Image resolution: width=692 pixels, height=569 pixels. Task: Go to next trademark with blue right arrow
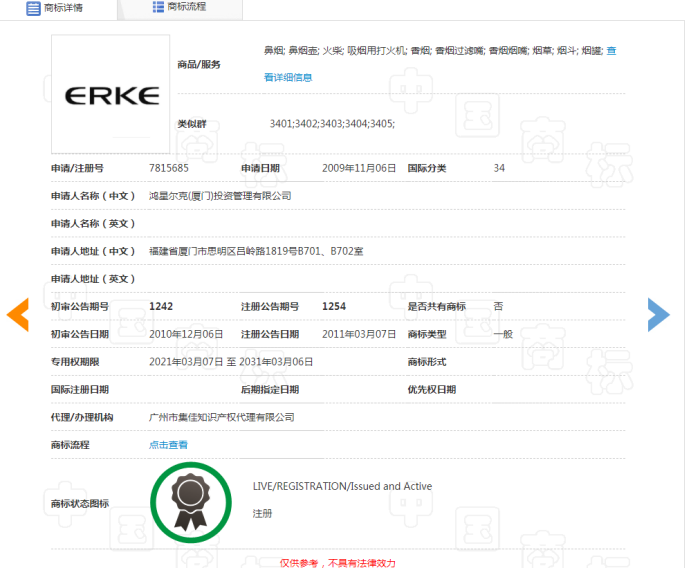point(657,314)
